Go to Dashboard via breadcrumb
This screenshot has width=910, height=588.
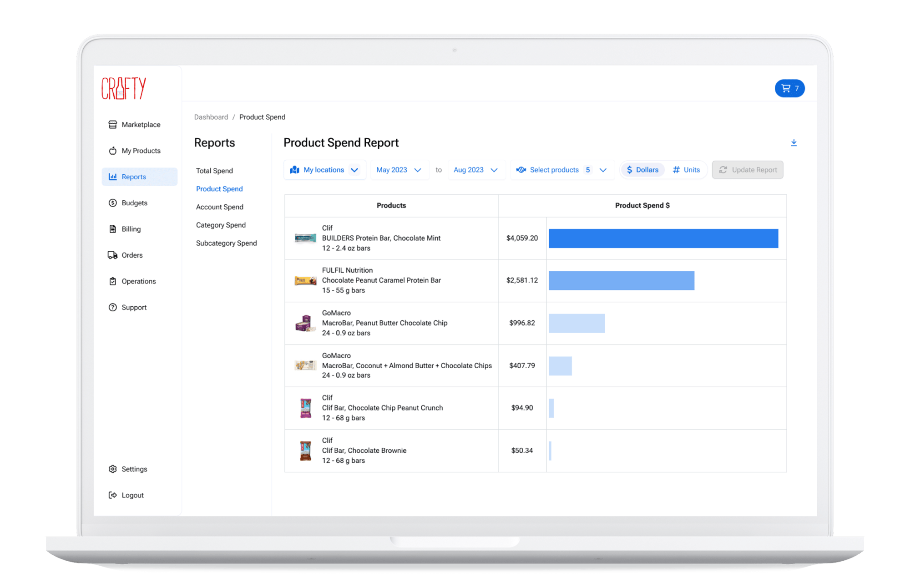click(x=211, y=117)
